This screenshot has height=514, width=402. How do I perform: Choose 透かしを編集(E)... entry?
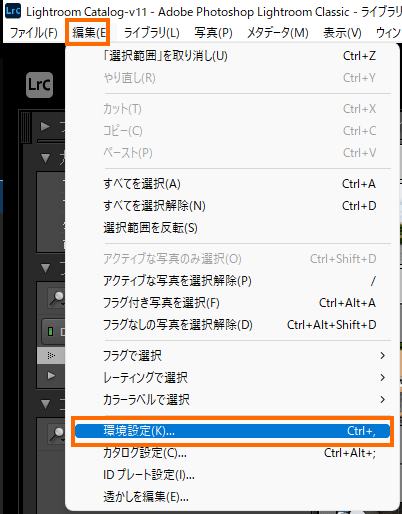click(232, 497)
